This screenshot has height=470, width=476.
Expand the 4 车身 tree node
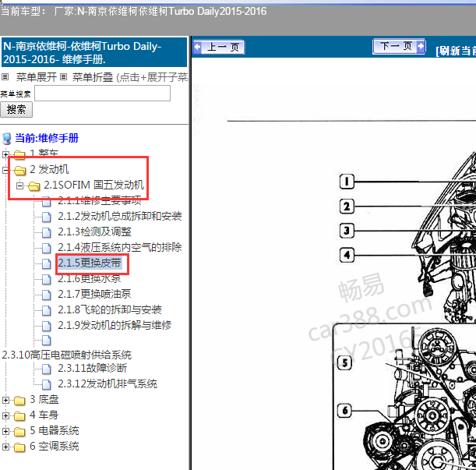(x=5, y=415)
